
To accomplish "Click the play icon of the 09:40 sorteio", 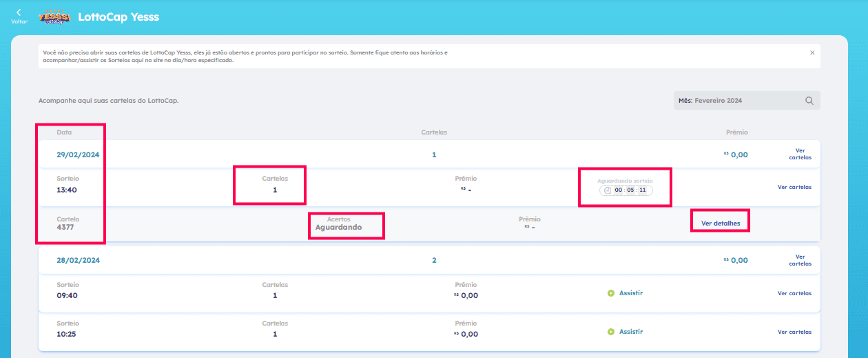I will pyautogui.click(x=610, y=293).
